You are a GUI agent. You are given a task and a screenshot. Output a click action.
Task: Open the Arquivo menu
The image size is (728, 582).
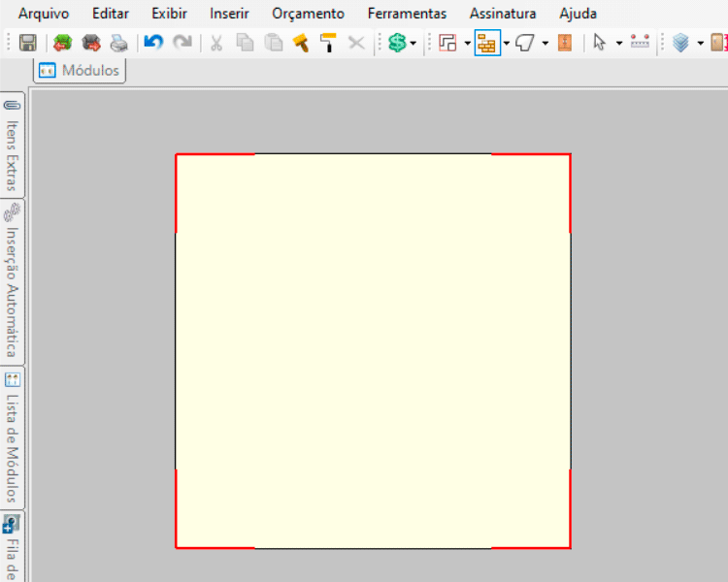pos(44,14)
